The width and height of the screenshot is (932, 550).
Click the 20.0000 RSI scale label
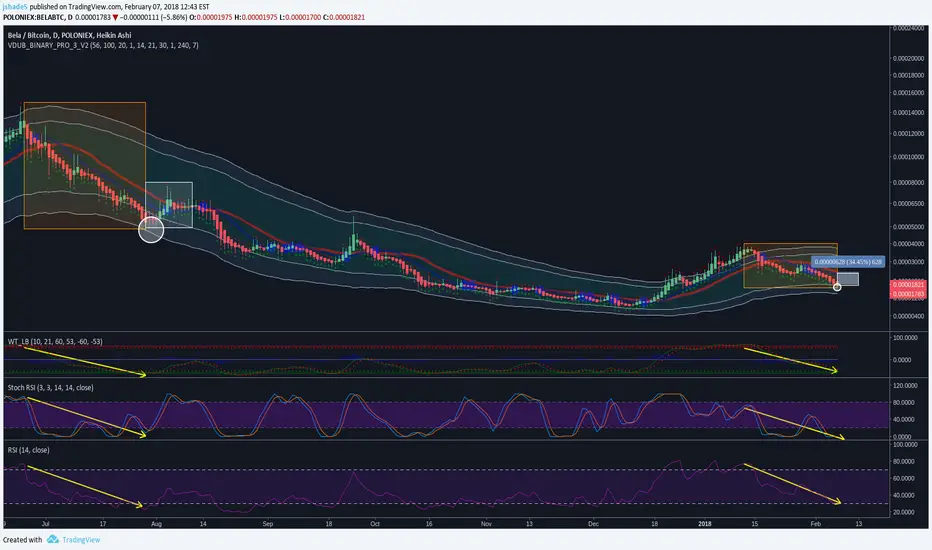click(906, 512)
